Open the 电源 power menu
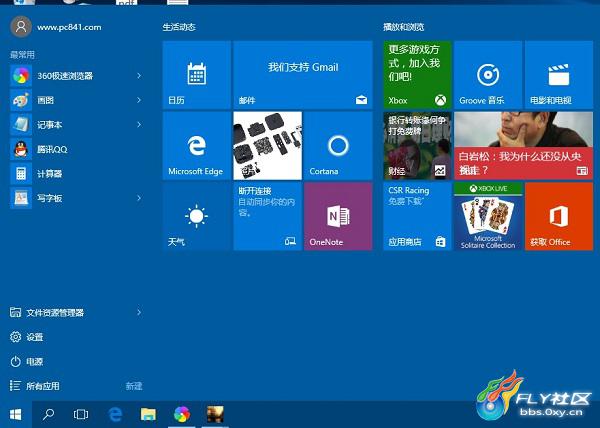This screenshot has width=600, height=428. click(x=27, y=361)
